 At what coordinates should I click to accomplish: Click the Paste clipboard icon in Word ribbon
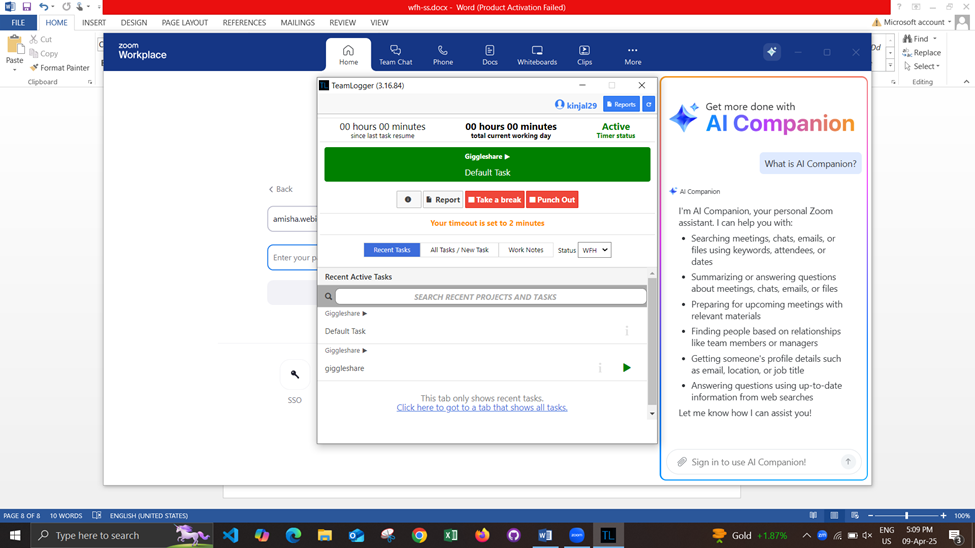[x=14, y=45]
